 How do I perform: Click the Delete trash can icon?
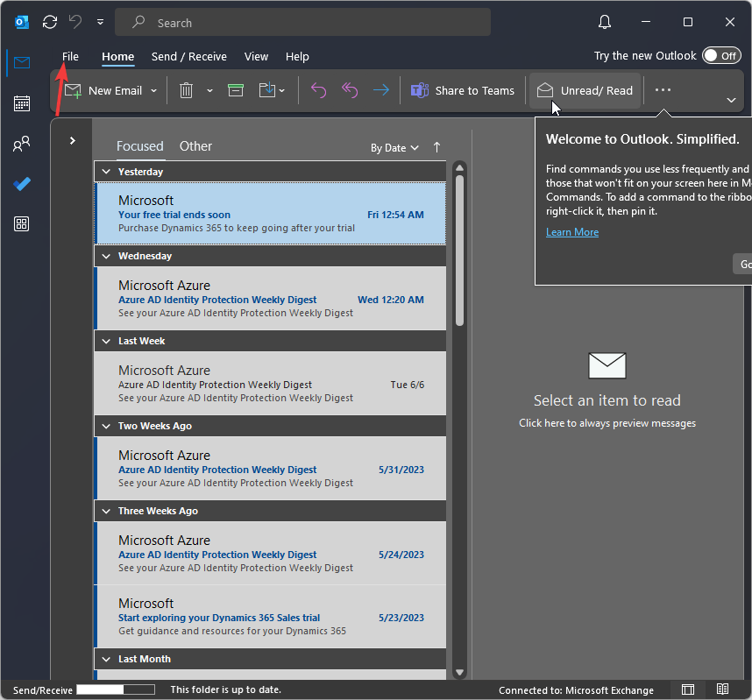click(186, 90)
